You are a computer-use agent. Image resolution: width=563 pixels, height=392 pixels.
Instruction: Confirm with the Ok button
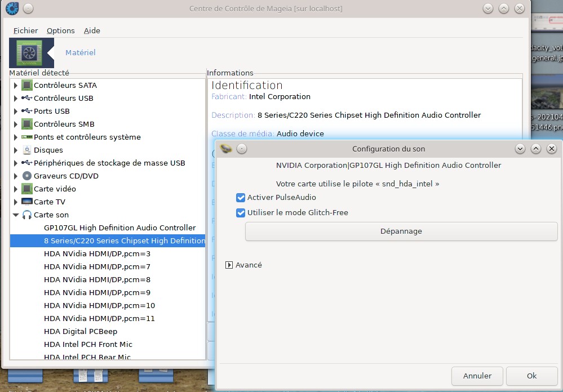pos(531,376)
